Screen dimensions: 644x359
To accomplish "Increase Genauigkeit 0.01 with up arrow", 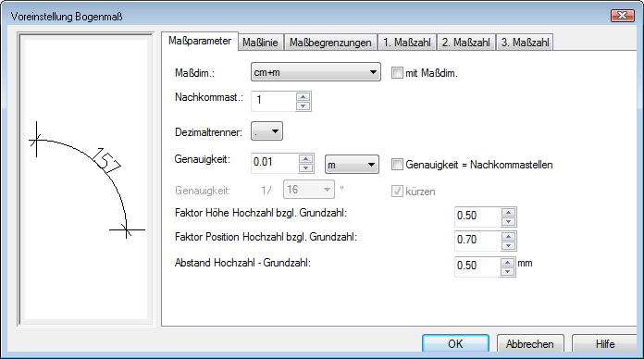I will point(306,158).
